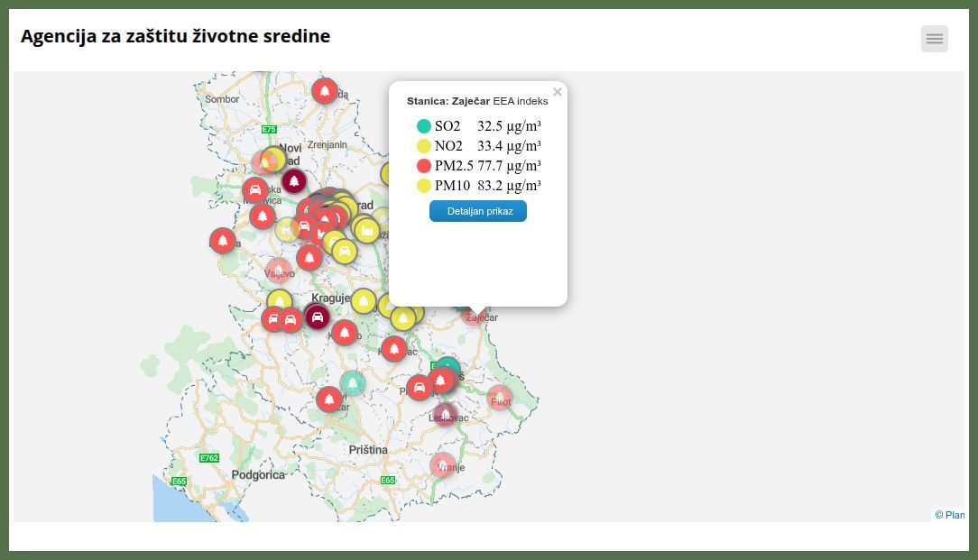The width and height of the screenshot is (978, 560).
Task: Click the Detaljan prikaz button
Action: coord(477,211)
